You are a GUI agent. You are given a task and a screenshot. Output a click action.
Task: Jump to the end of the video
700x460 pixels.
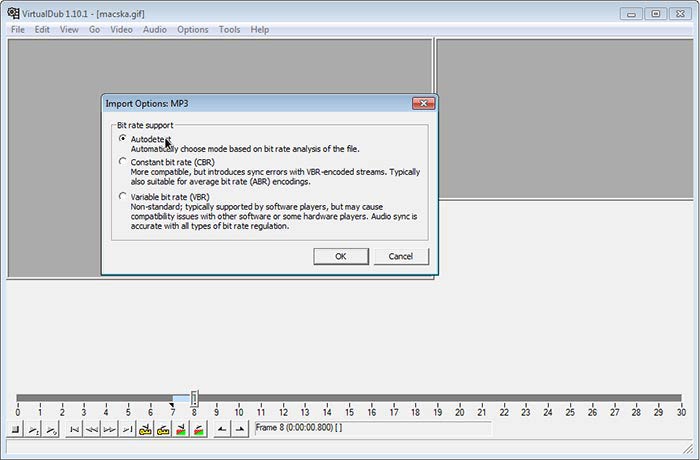[125, 429]
